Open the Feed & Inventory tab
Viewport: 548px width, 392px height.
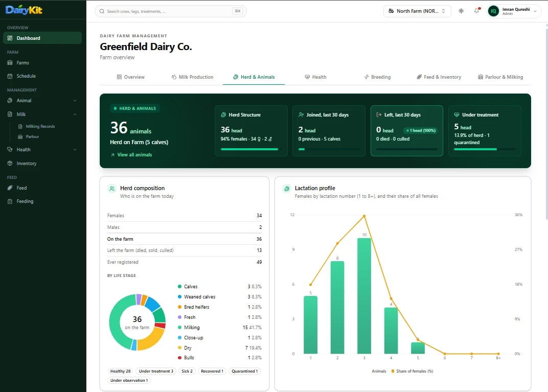pyautogui.click(x=439, y=77)
